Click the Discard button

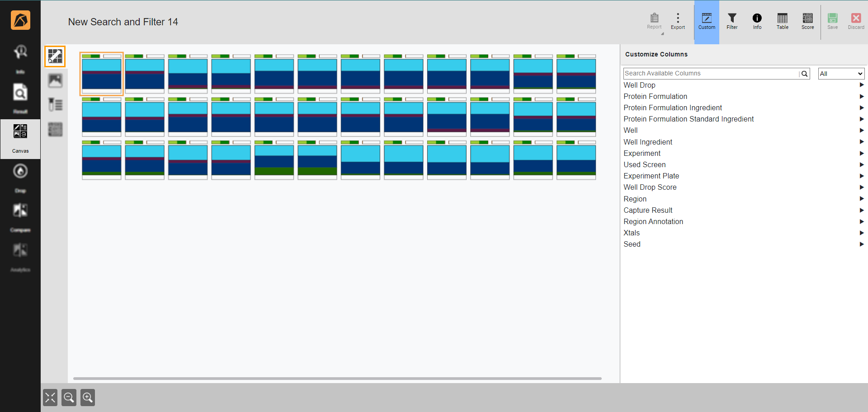855,20
